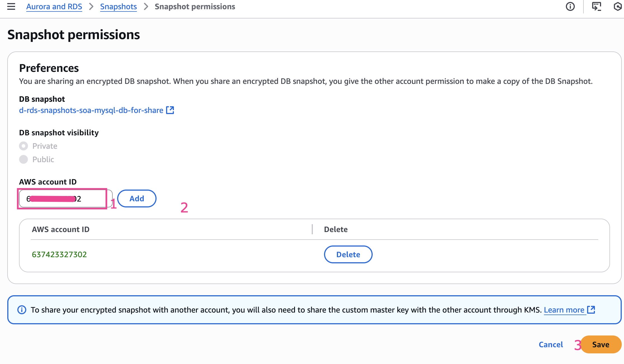Click the external link icon after Learn more
The width and height of the screenshot is (624, 364).
pos(591,310)
